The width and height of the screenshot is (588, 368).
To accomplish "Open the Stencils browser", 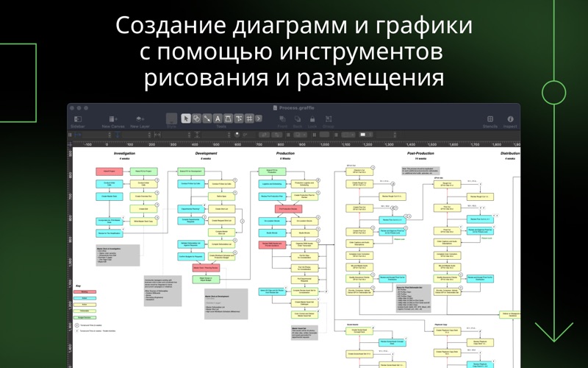I will point(490,119).
